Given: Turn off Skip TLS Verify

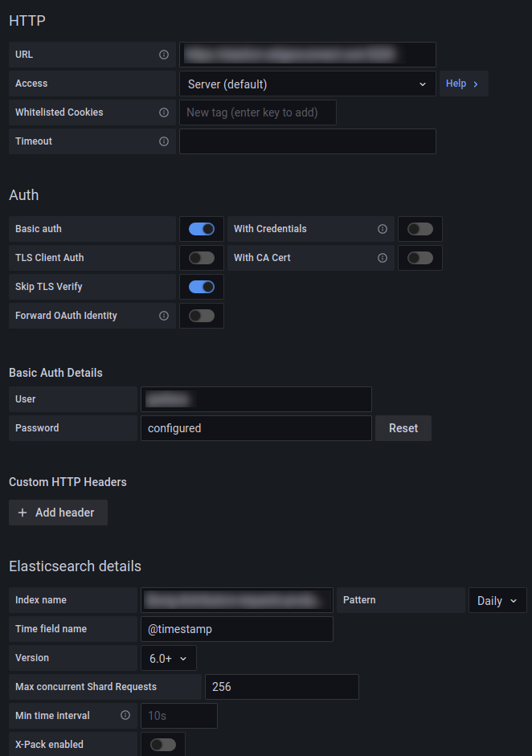Looking at the screenshot, I should point(201,287).
